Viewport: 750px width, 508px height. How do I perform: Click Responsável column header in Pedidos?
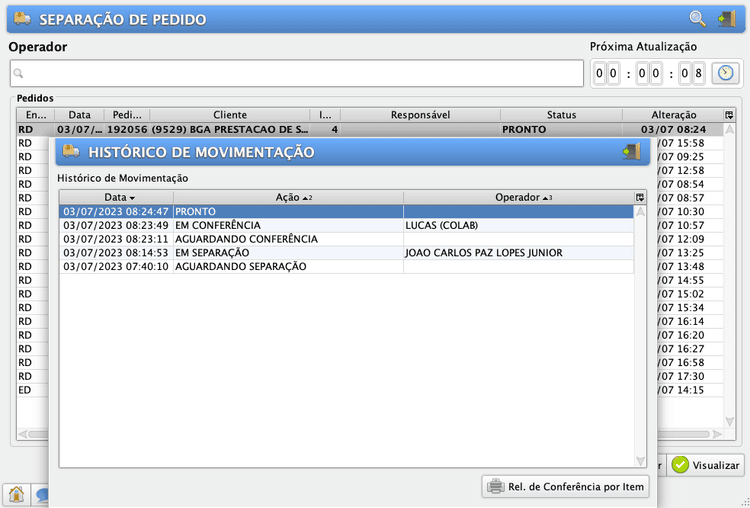tap(420, 115)
